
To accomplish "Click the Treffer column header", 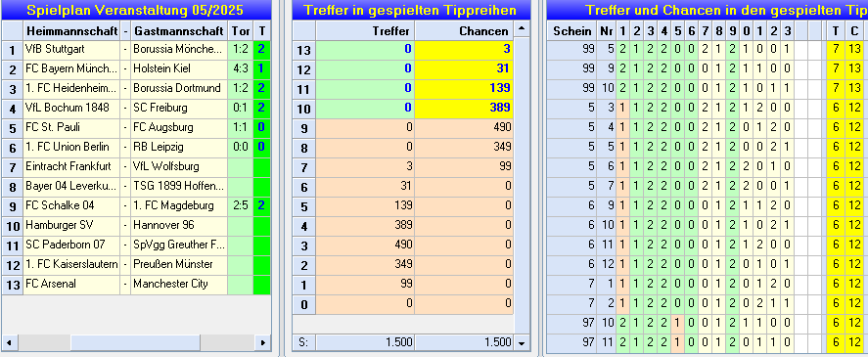I will pos(365,30).
